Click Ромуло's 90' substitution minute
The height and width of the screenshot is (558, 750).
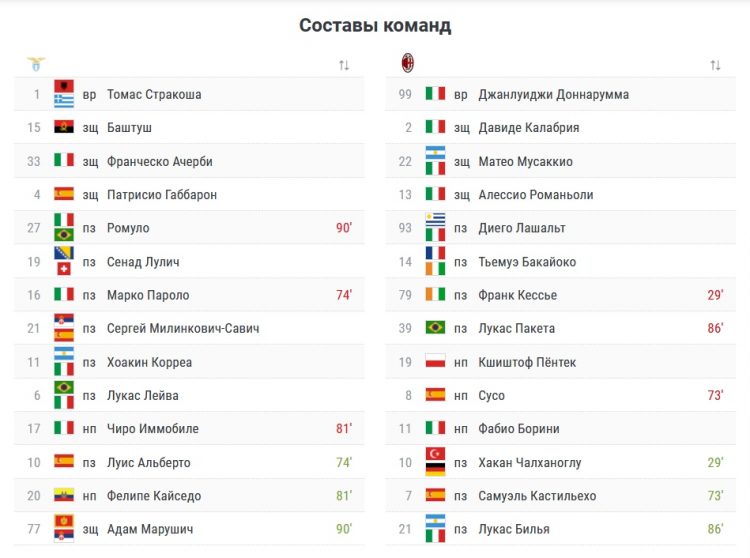tap(343, 228)
